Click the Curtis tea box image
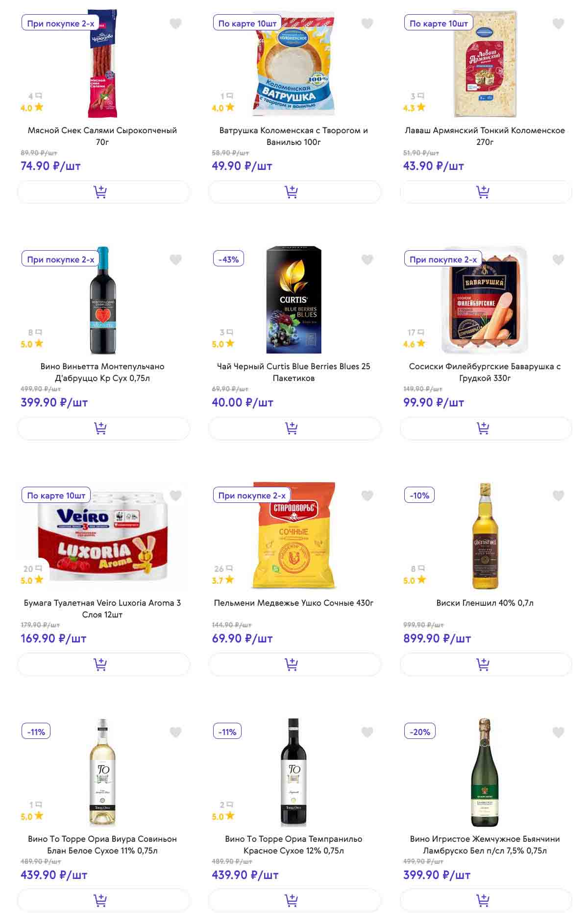The image size is (588, 924). click(294, 300)
